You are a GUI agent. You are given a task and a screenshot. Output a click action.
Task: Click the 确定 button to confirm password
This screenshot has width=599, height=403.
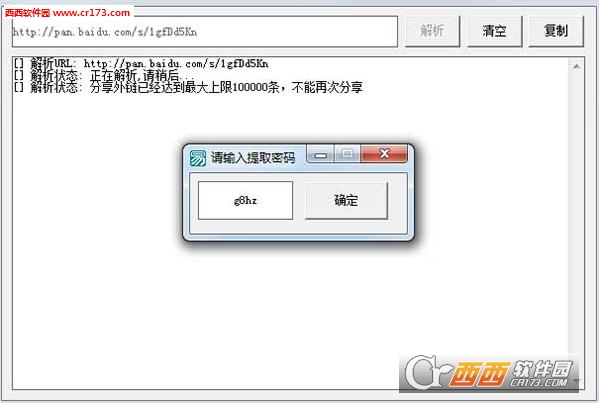(x=346, y=201)
